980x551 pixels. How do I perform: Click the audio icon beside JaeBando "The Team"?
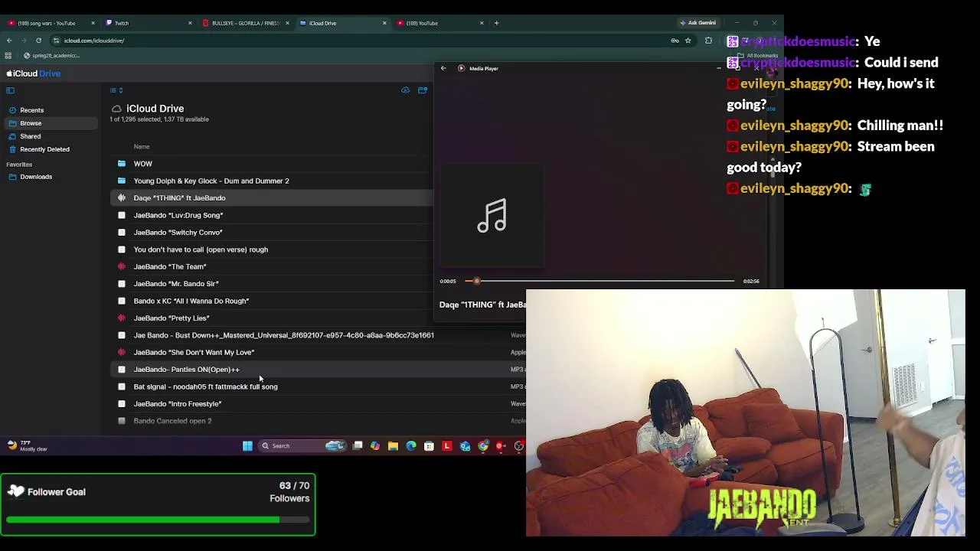click(x=122, y=266)
